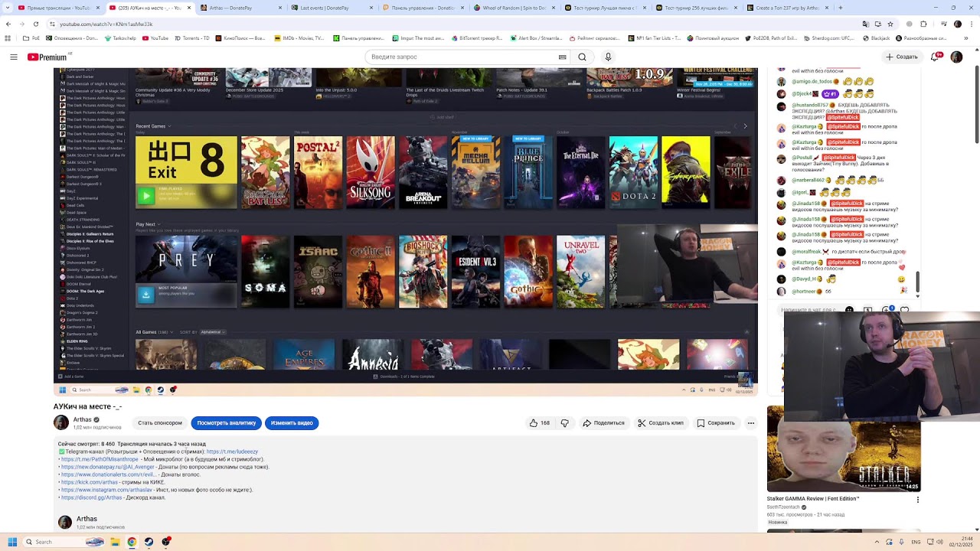980x551 pixels.
Task: Click the ENG language indicator in taskbar
Action: click(x=917, y=542)
